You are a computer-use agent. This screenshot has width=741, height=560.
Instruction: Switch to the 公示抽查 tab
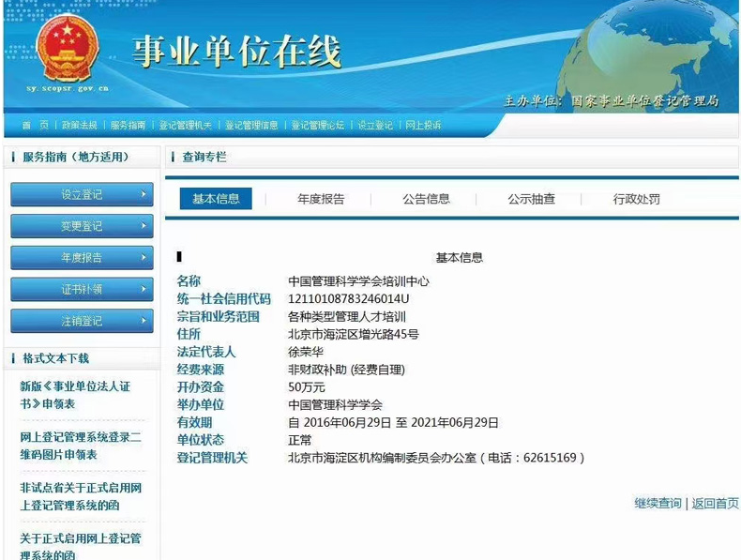(531, 199)
